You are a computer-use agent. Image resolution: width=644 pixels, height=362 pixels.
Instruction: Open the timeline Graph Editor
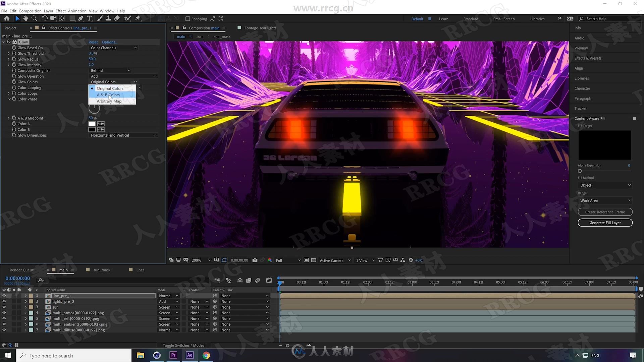[269, 280]
